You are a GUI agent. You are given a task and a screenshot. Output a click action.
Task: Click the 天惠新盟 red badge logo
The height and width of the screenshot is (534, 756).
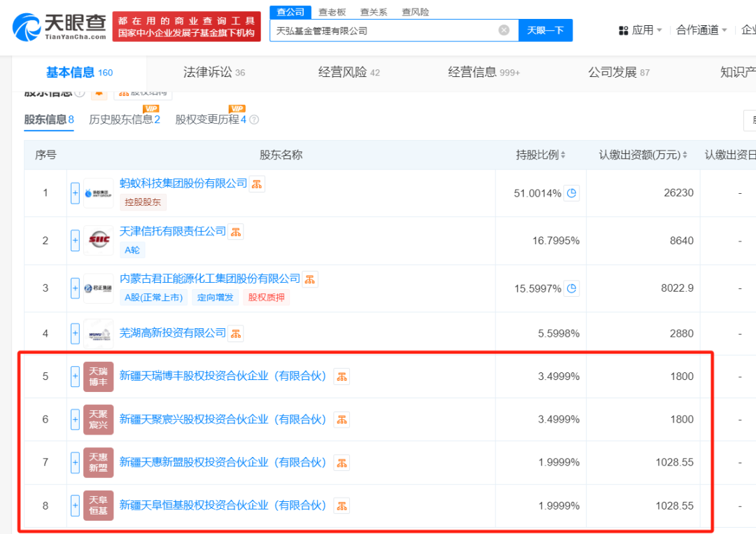[99, 462]
